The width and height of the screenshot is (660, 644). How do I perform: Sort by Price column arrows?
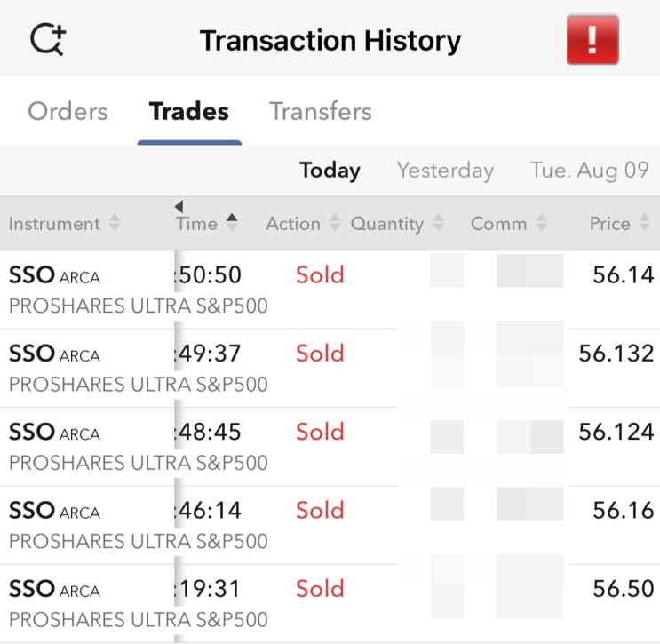[x=644, y=223]
